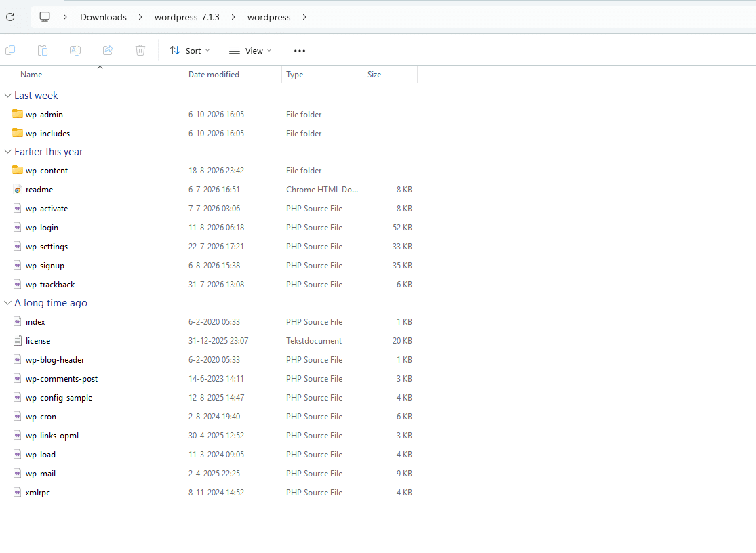Expand chevron after Downloads in breadcrumb
Viewport: 756px width, 553px height.
click(140, 18)
